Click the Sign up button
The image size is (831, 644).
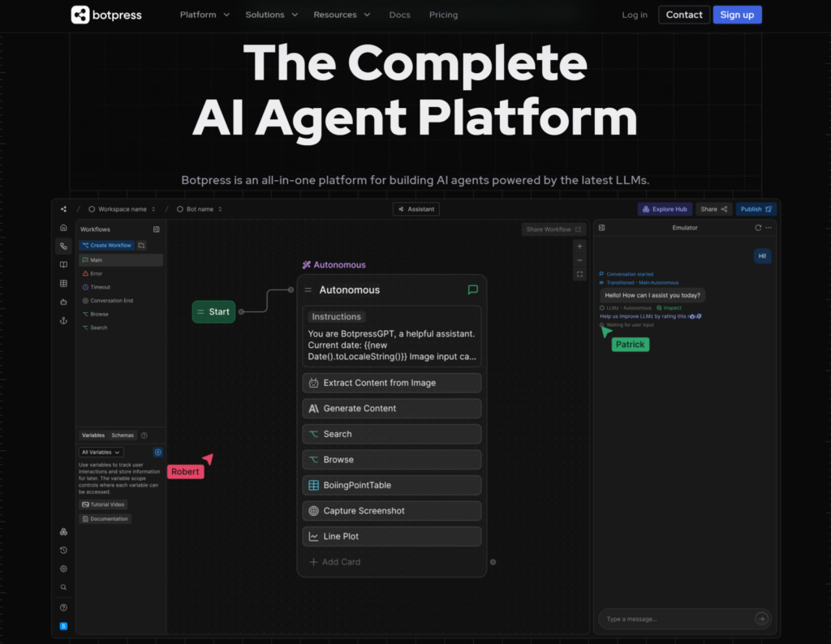[737, 15]
